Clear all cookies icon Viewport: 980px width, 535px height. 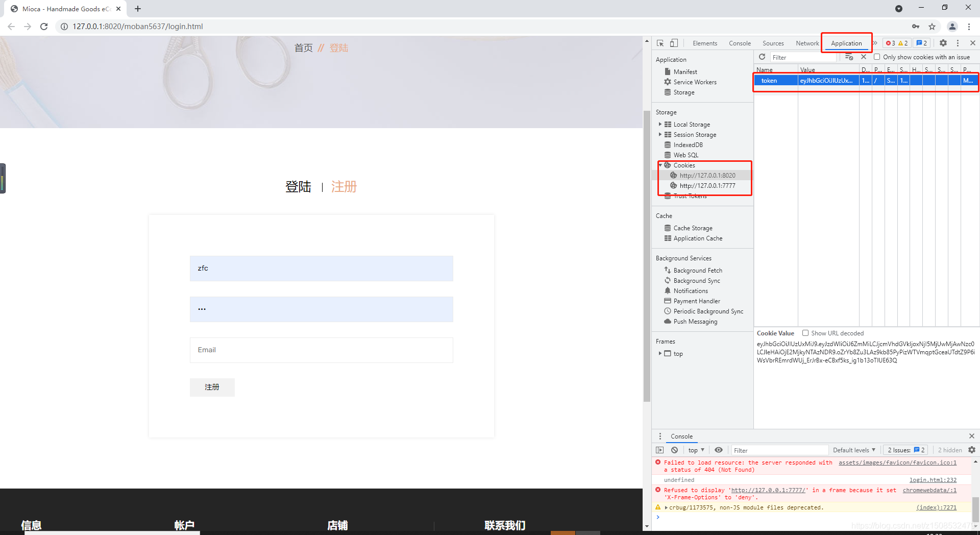pyautogui.click(x=849, y=57)
